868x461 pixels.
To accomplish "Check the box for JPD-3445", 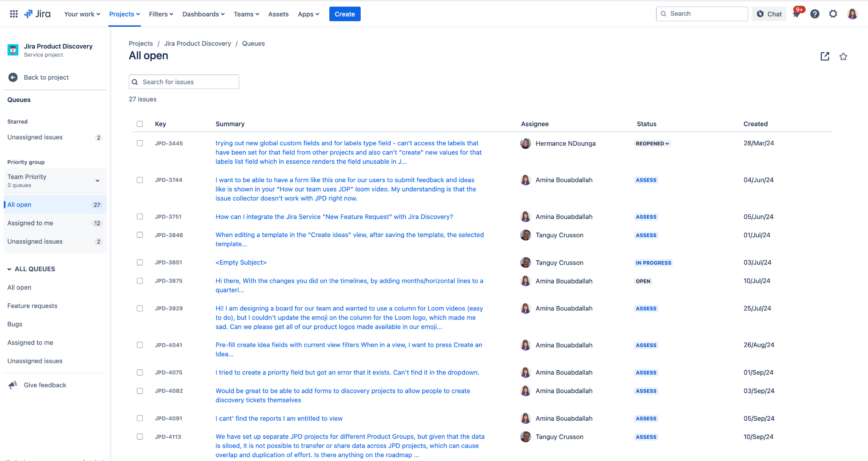I will click(x=140, y=143).
